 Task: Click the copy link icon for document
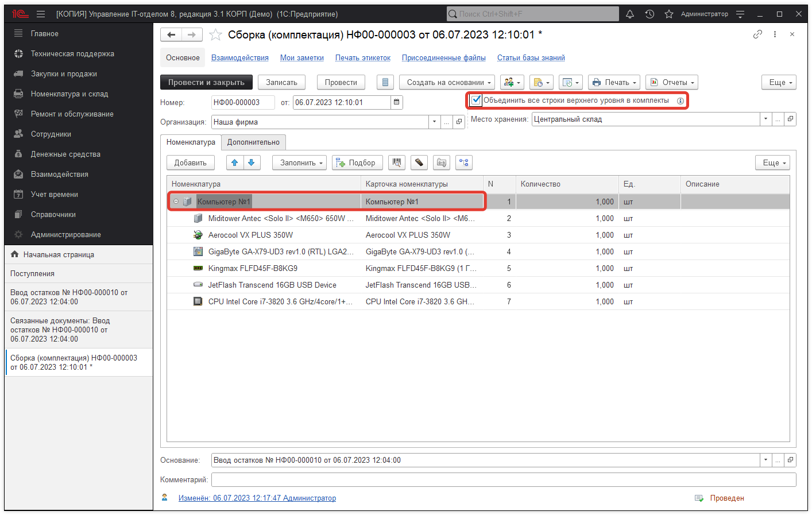(x=757, y=34)
